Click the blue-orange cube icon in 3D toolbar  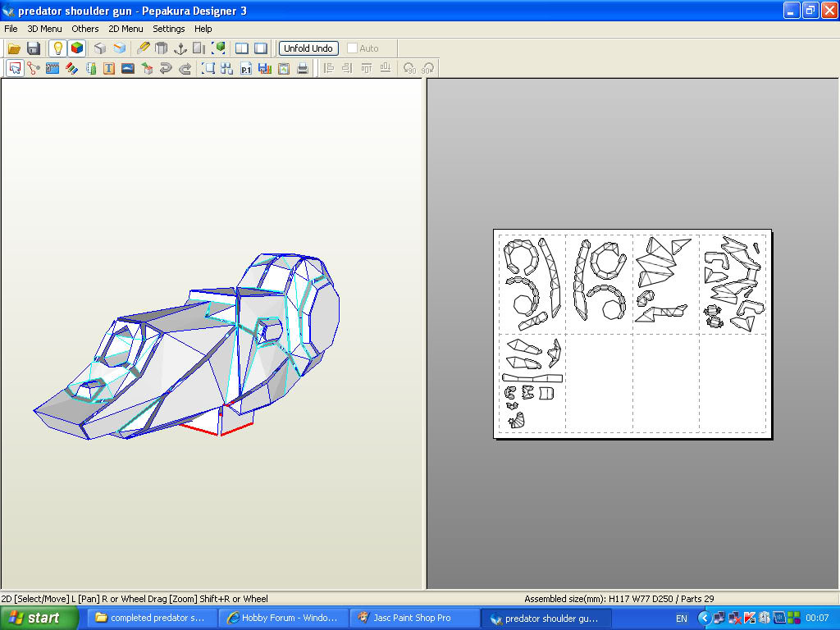(x=119, y=48)
